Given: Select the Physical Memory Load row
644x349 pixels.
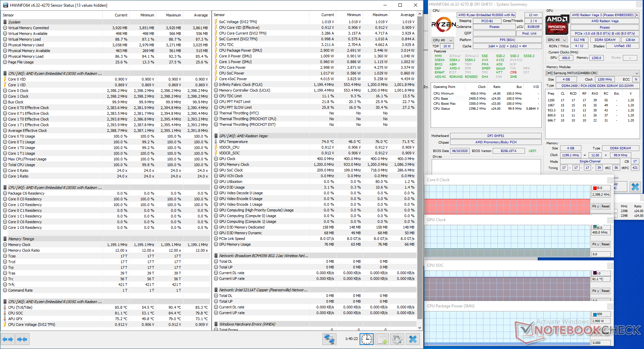Looking at the screenshot, I should point(105,56).
